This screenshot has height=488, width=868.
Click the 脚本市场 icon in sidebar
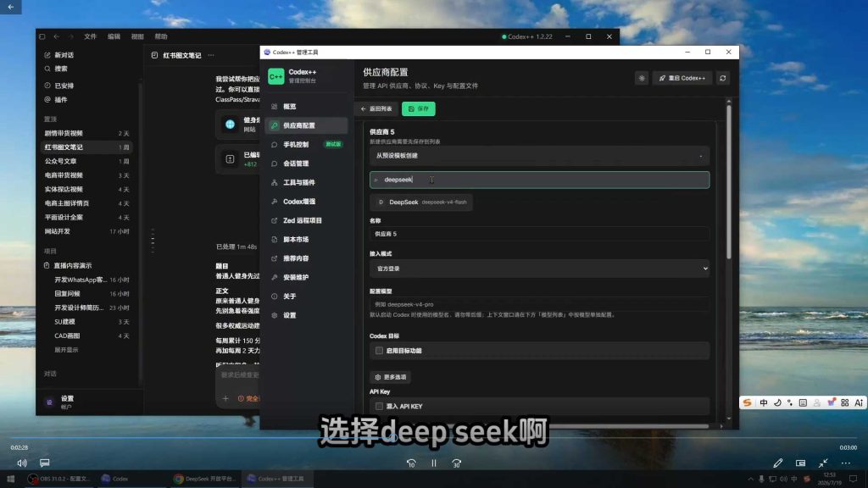pos(274,240)
